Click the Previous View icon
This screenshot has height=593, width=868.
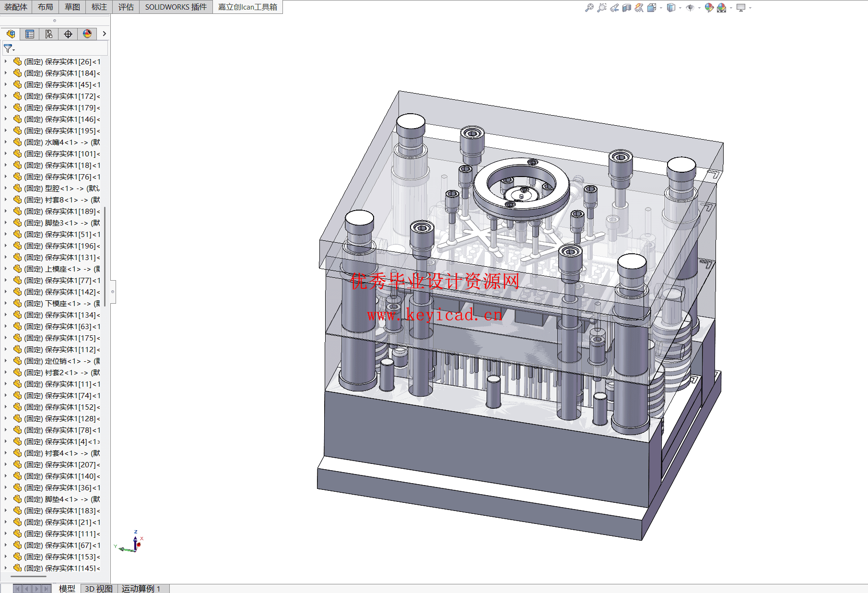point(614,8)
